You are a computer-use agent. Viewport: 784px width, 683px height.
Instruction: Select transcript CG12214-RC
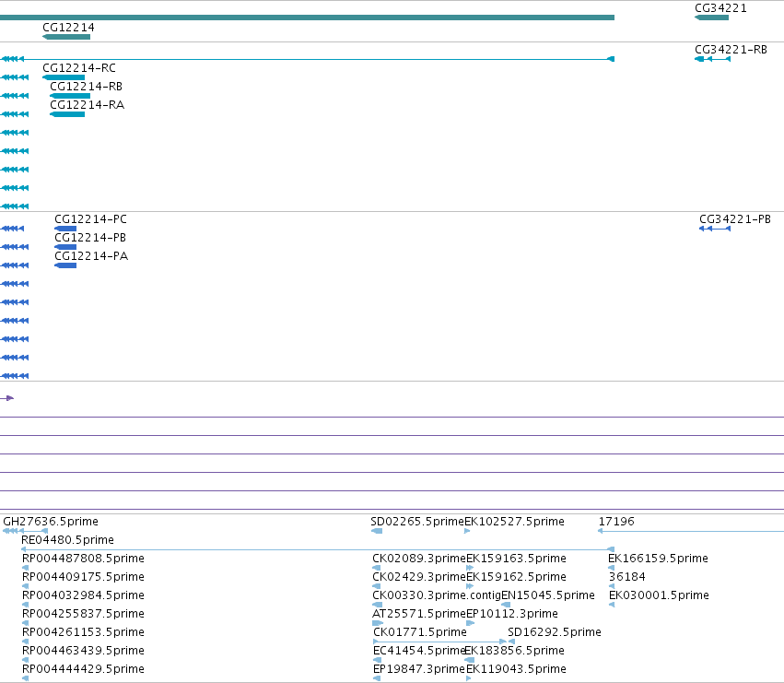point(79,68)
